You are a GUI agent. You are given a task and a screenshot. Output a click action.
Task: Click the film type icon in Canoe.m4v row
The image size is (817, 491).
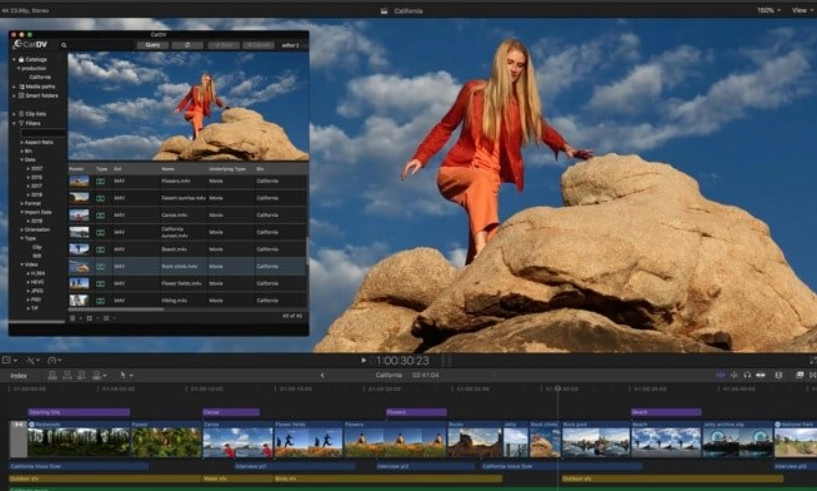(x=101, y=215)
